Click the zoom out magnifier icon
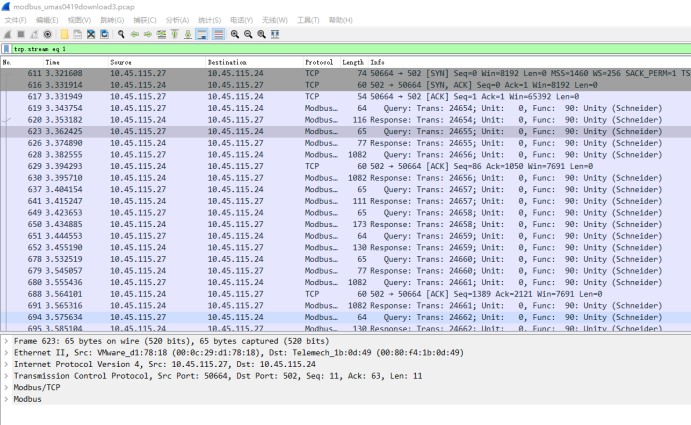 tap(247, 34)
